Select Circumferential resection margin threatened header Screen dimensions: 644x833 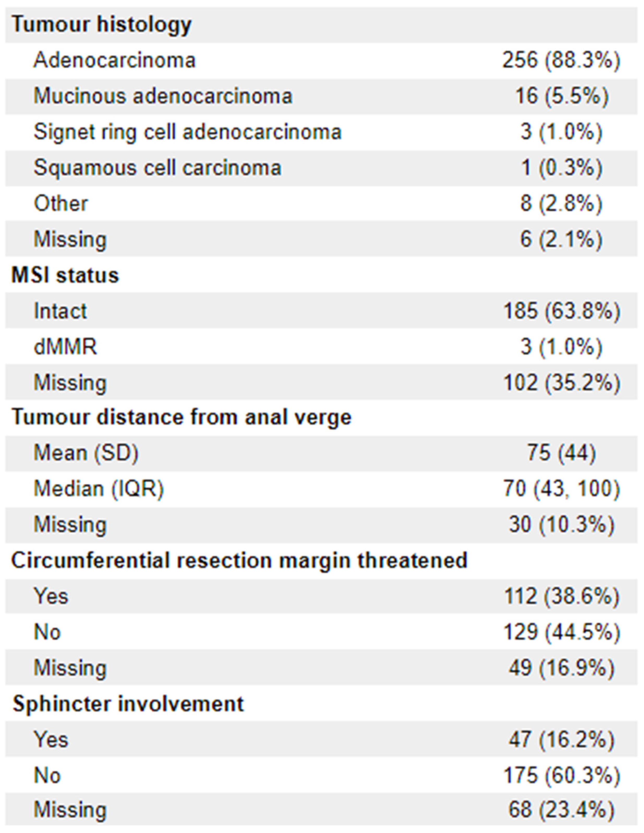tap(239, 560)
